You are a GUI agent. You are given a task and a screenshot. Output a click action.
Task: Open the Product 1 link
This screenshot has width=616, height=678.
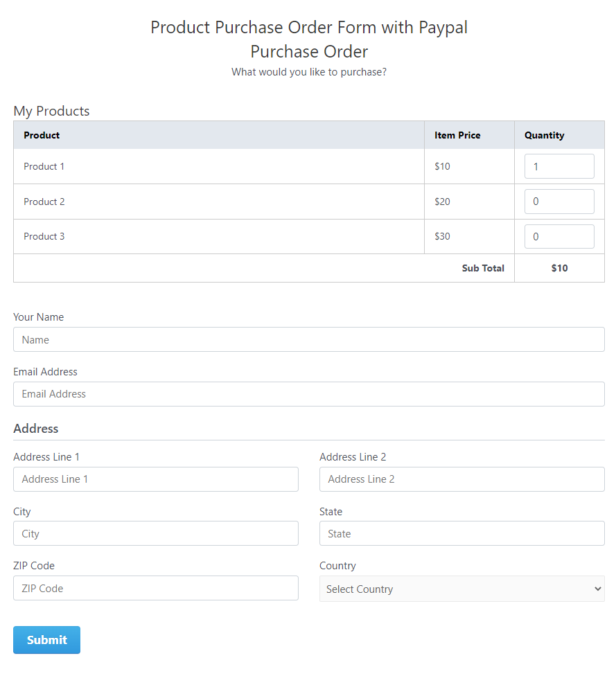coord(44,166)
